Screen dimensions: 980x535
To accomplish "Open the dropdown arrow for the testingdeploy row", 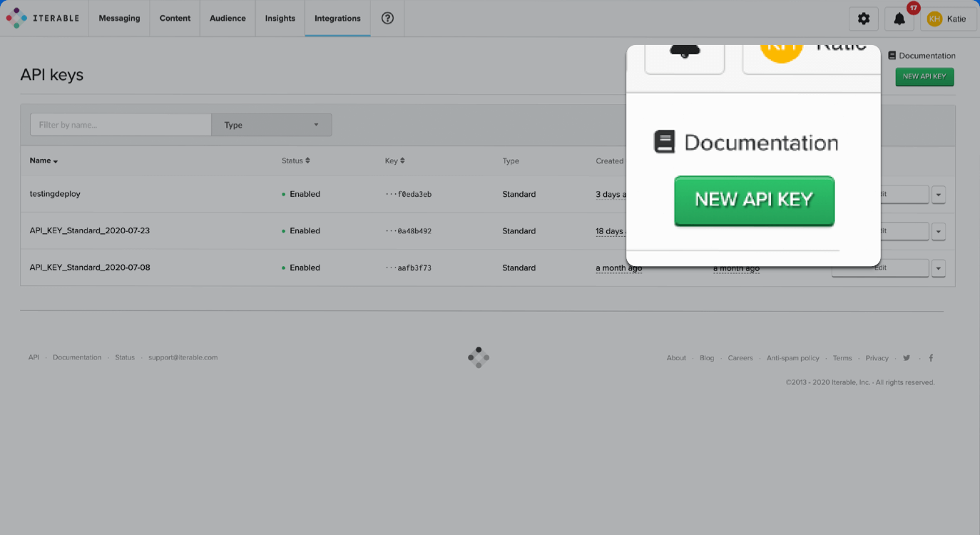I will click(939, 194).
